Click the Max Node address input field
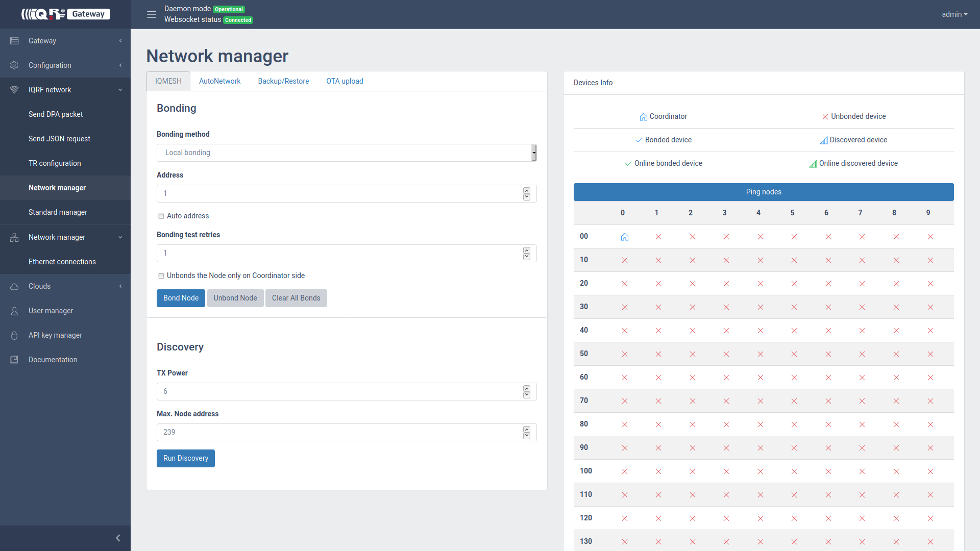 tap(345, 432)
